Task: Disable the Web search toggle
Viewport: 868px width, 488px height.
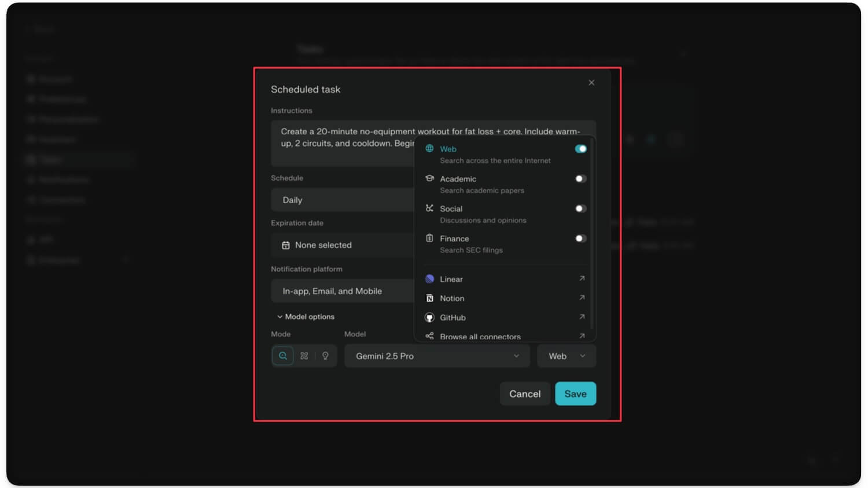Action: 580,149
